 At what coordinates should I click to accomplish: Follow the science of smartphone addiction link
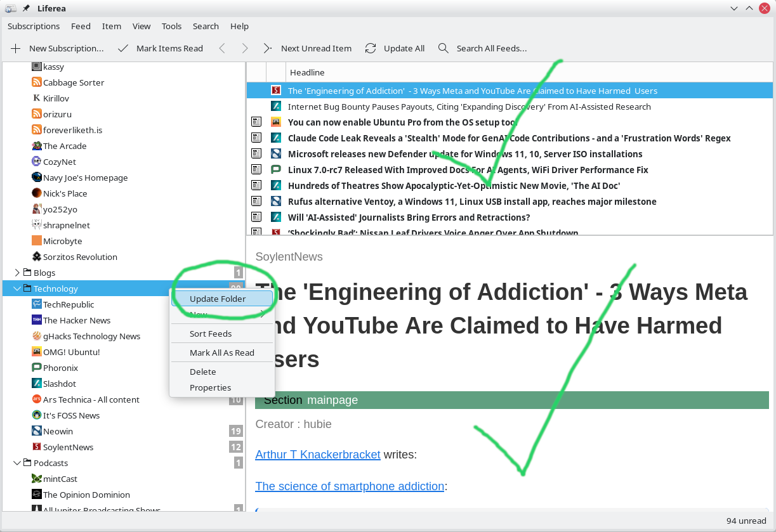pos(350,486)
